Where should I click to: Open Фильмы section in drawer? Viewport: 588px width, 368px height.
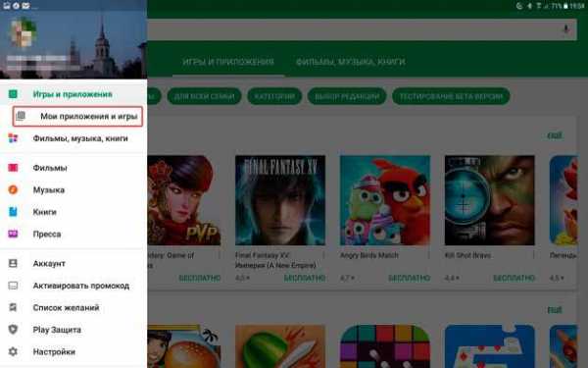click(x=73, y=168)
